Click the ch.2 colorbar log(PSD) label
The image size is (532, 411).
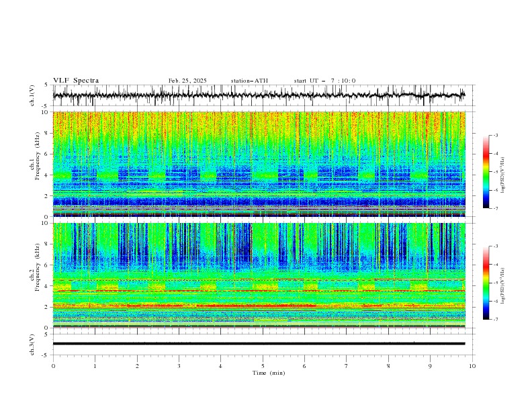click(502, 285)
